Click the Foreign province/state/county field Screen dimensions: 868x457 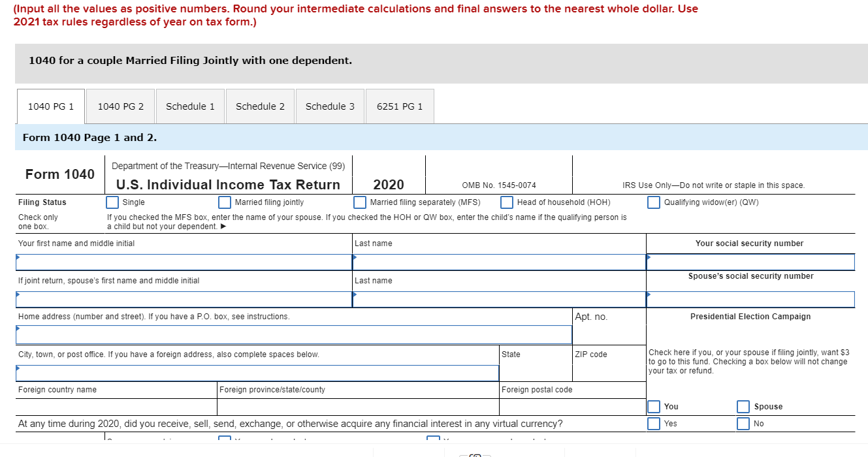358,407
